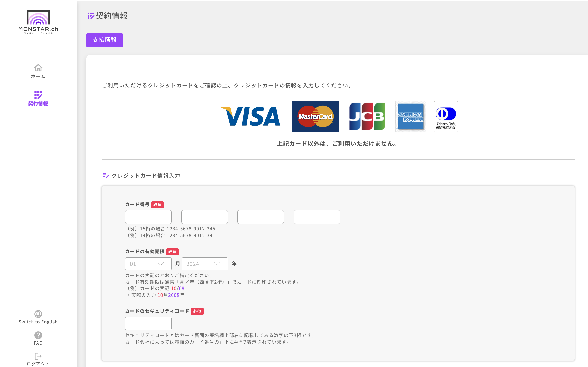Click the ホーム sidebar label
The width and height of the screenshot is (588, 367).
click(x=38, y=77)
